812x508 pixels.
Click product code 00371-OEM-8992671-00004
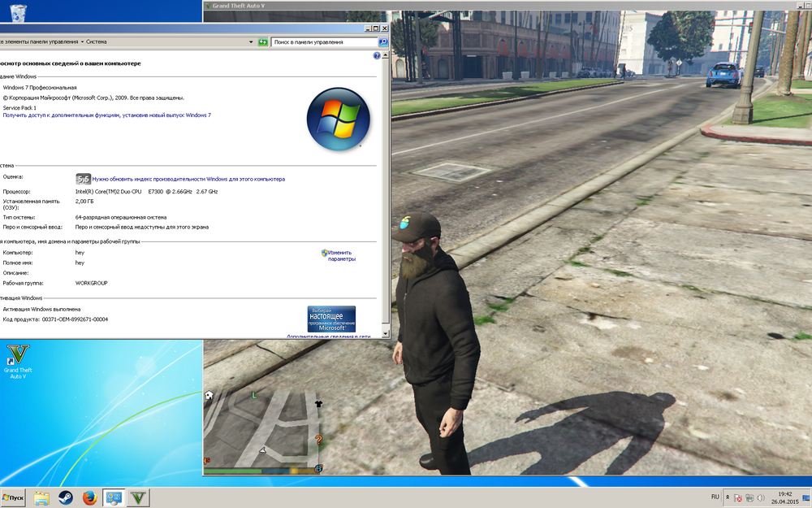[75, 319]
